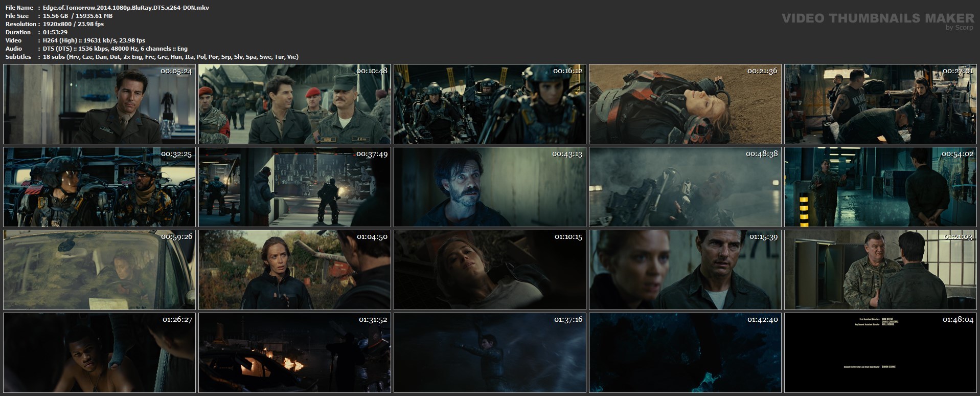Click the Audio label
This screenshot has width=980, height=396.
(14, 49)
